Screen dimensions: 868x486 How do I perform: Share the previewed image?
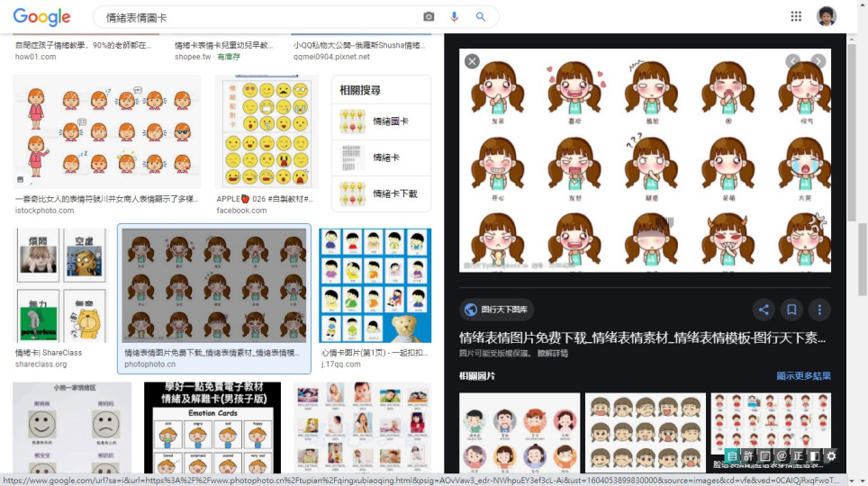point(764,310)
